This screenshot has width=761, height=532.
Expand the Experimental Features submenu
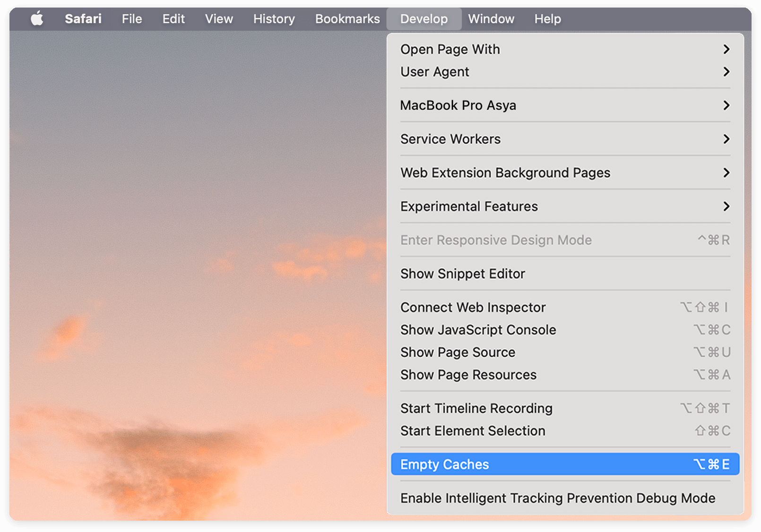565,206
